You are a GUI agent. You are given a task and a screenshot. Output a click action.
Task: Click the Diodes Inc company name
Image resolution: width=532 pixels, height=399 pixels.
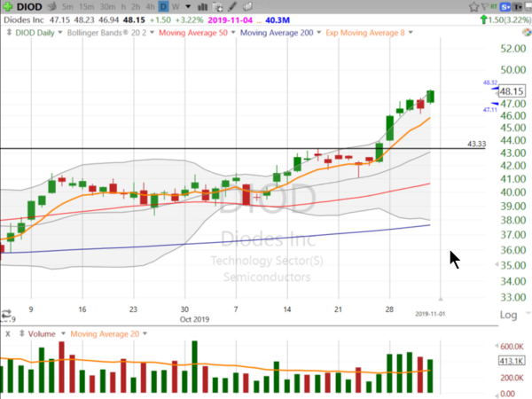pos(24,20)
